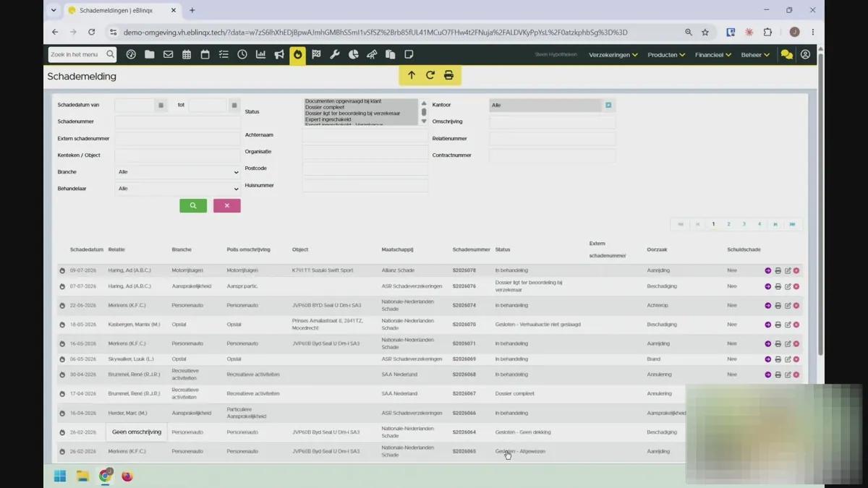Click the red delete icon for claim S2026076
Image resolution: width=868 pixels, height=488 pixels.
pyautogui.click(x=796, y=286)
